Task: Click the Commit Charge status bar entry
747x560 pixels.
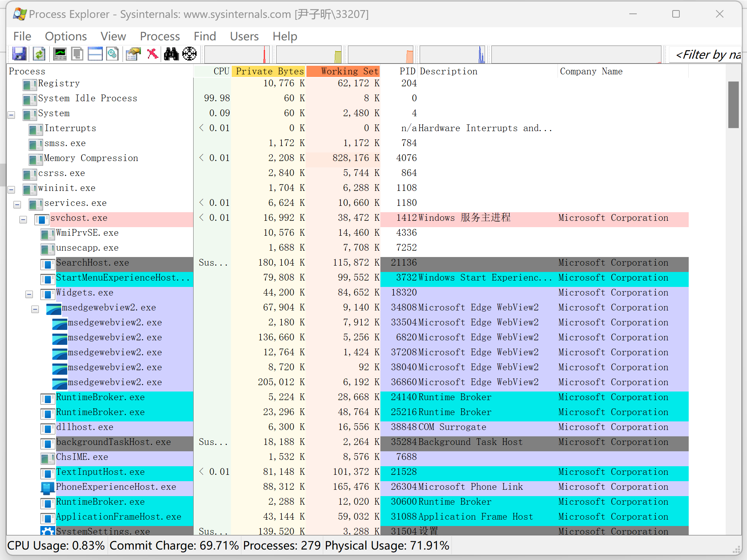Action: (174, 545)
